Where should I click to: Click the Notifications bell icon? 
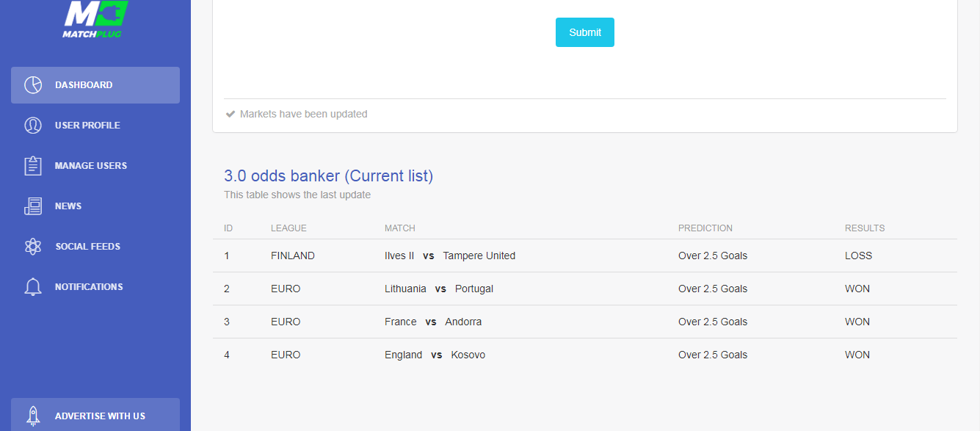point(33,287)
